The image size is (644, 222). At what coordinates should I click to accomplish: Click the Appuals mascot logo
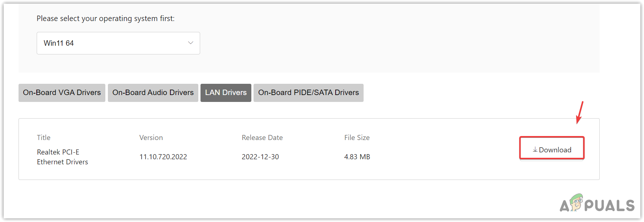click(576, 204)
